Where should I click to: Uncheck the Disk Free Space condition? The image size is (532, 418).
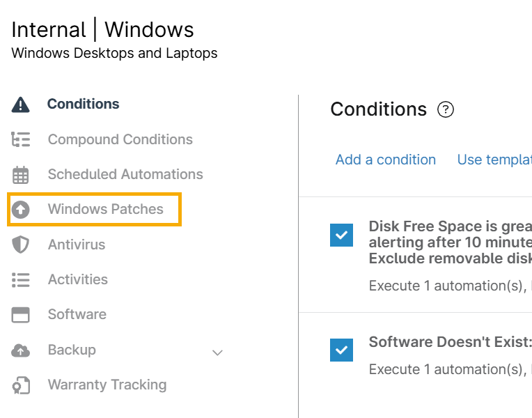pyautogui.click(x=341, y=235)
